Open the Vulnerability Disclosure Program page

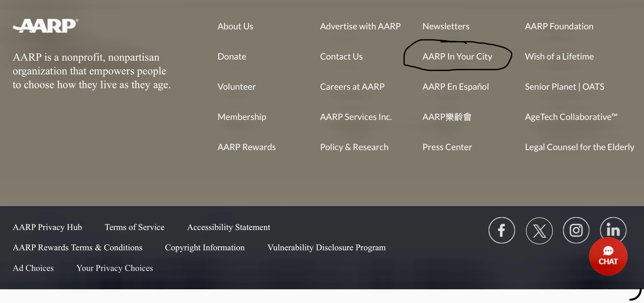point(326,248)
